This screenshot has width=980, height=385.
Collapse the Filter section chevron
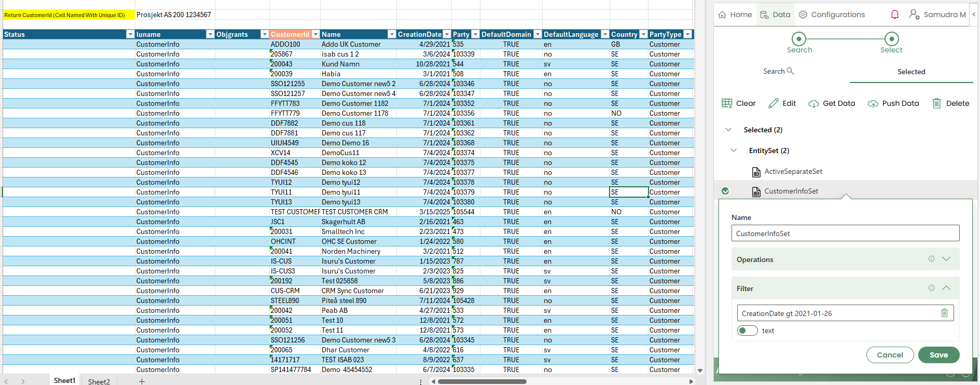tap(946, 288)
